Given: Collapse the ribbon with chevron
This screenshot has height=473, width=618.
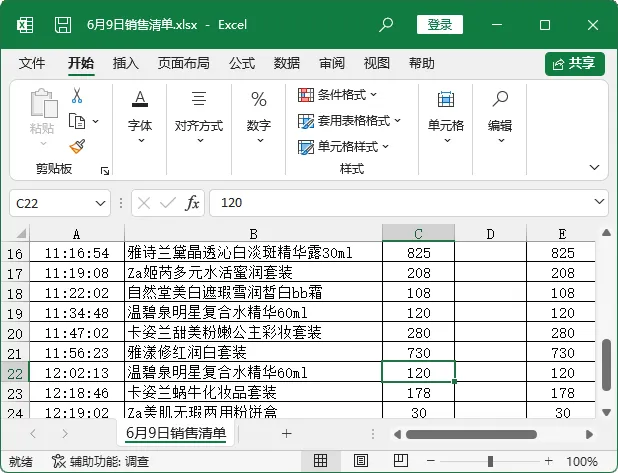Looking at the screenshot, I should pos(594,167).
